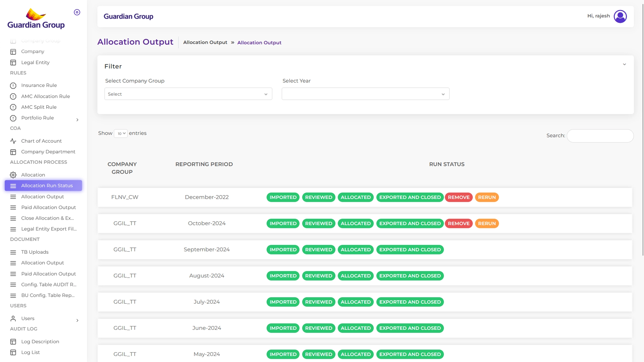Click RERUN for GGIL_TT October-2024

click(487, 224)
